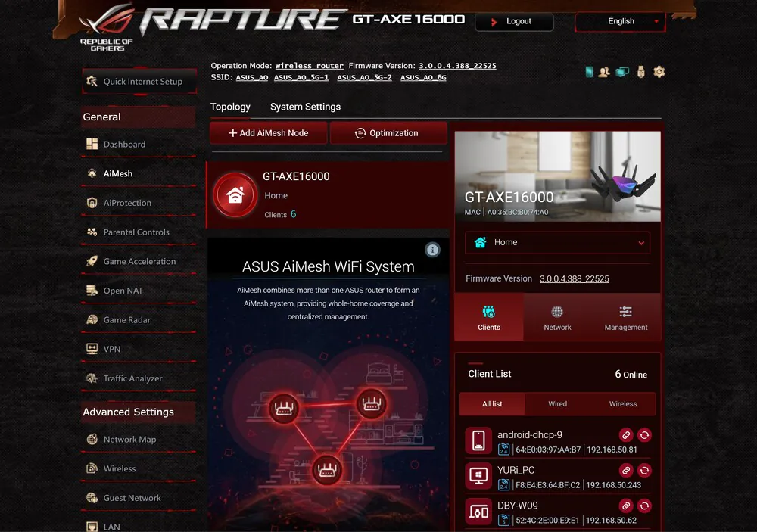The image size is (757, 532).
Task: Click the Optimization button
Action: [388, 132]
